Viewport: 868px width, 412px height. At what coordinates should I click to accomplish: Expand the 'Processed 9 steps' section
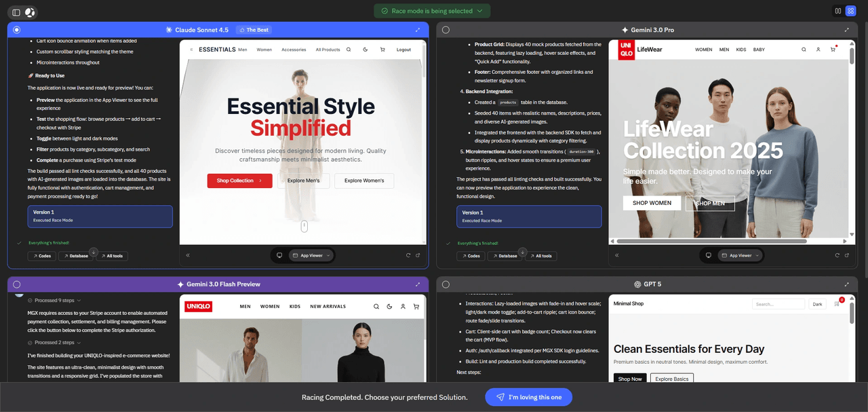pyautogui.click(x=58, y=300)
